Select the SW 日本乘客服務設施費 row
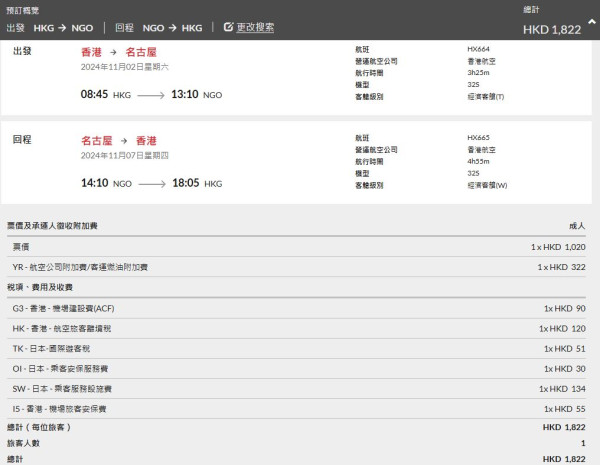The height and width of the screenshot is (465, 600). 64,390
